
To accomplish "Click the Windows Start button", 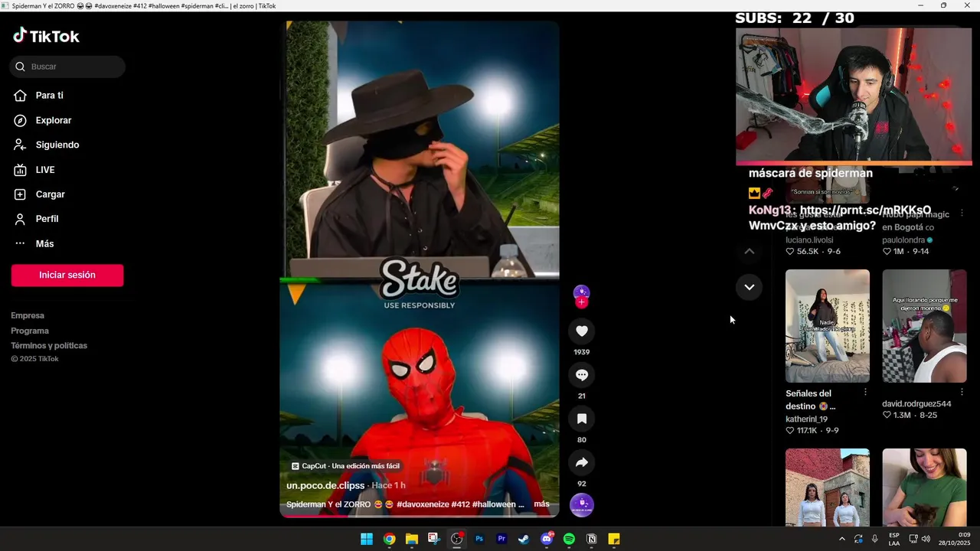I will tap(367, 539).
